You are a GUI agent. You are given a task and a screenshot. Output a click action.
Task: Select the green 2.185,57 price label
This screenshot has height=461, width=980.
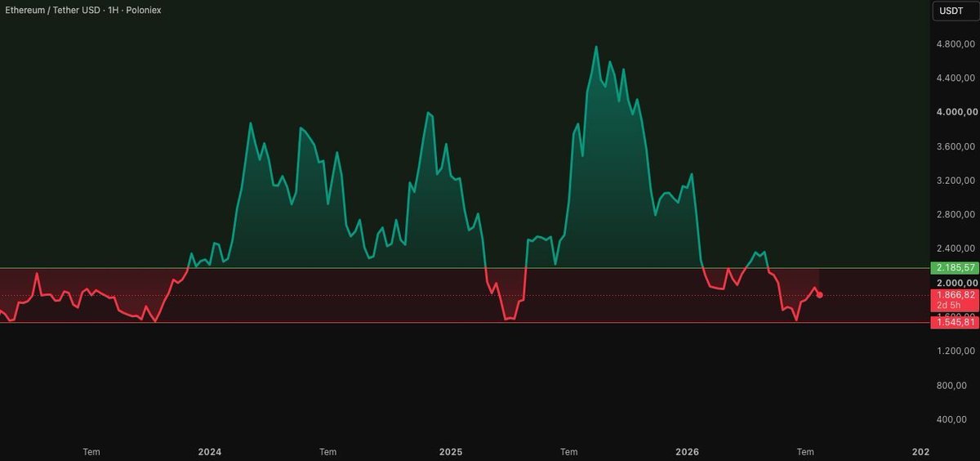tap(953, 268)
